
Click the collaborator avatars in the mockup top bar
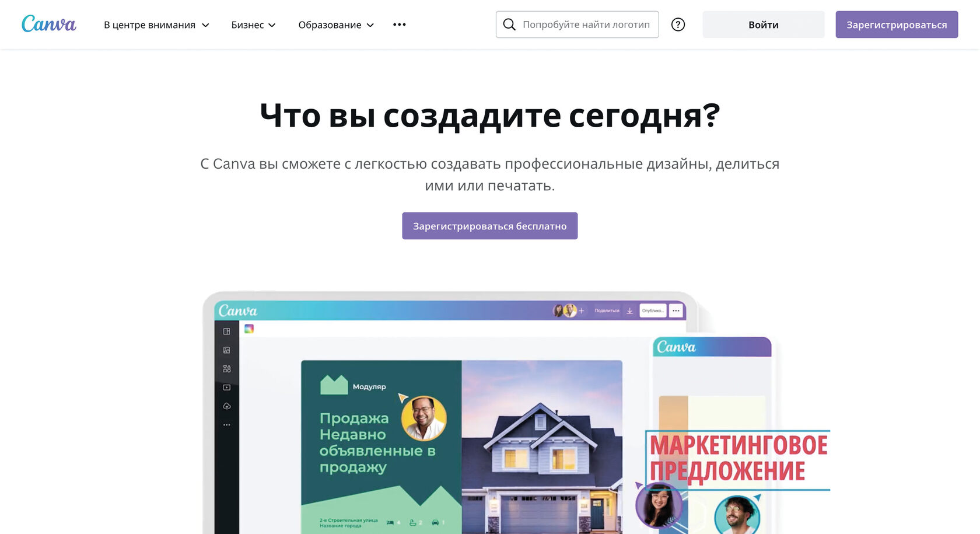565,310
